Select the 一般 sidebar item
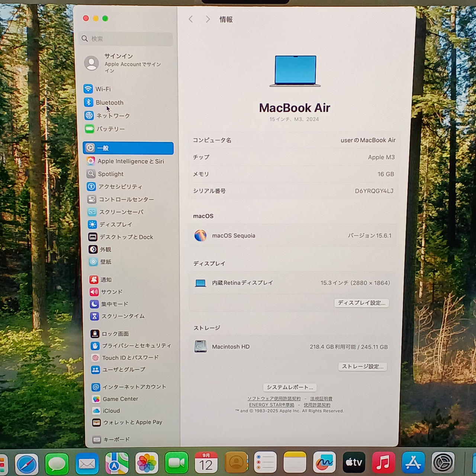 coord(128,148)
